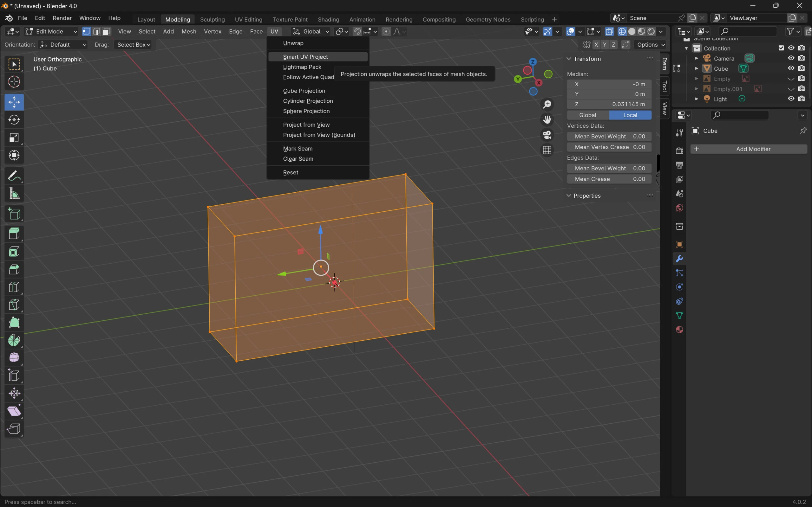Switch Median coordinates to Global
Image resolution: width=812 pixels, height=507 pixels.
(587, 115)
